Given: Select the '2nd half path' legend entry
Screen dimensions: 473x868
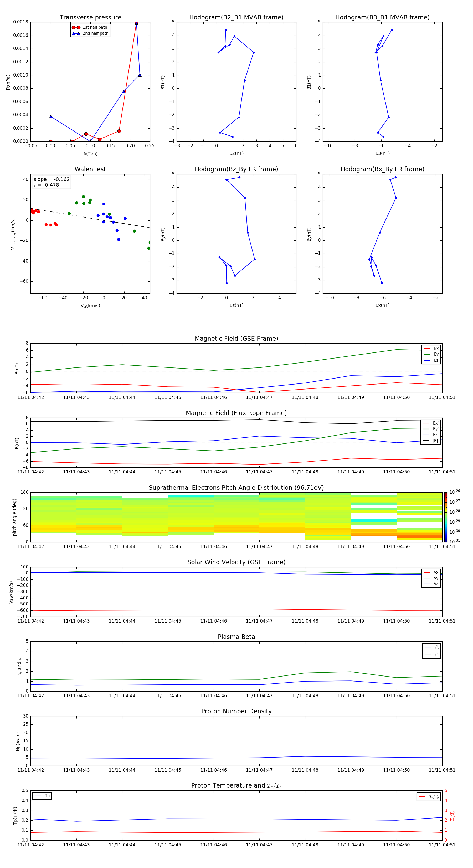Looking at the screenshot, I should point(90,33).
